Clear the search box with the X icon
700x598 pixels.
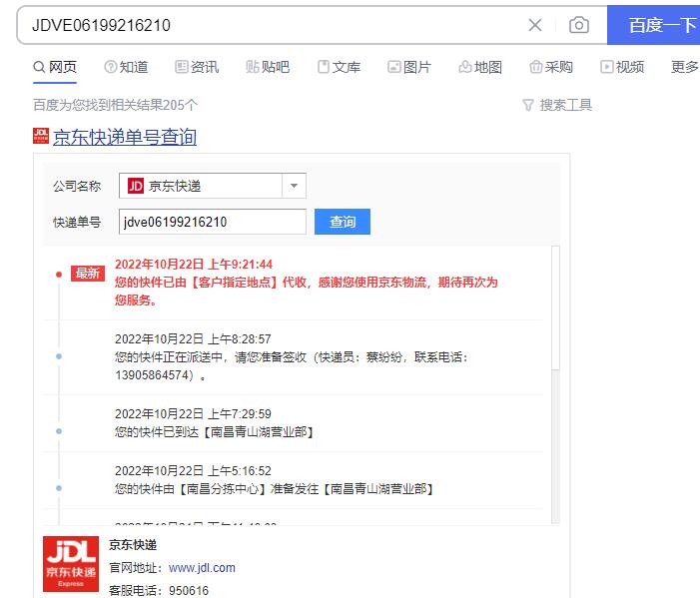(x=535, y=25)
